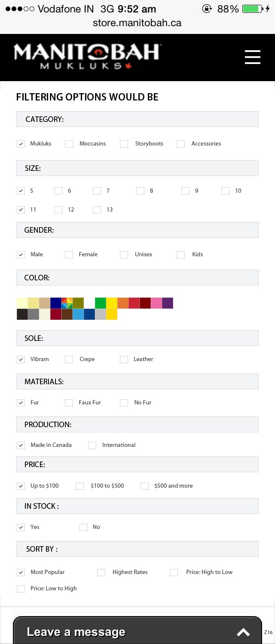This screenshot has height=644, width=275.
Task: Tick the Crepe sole option
Action: tap(69, 359)
